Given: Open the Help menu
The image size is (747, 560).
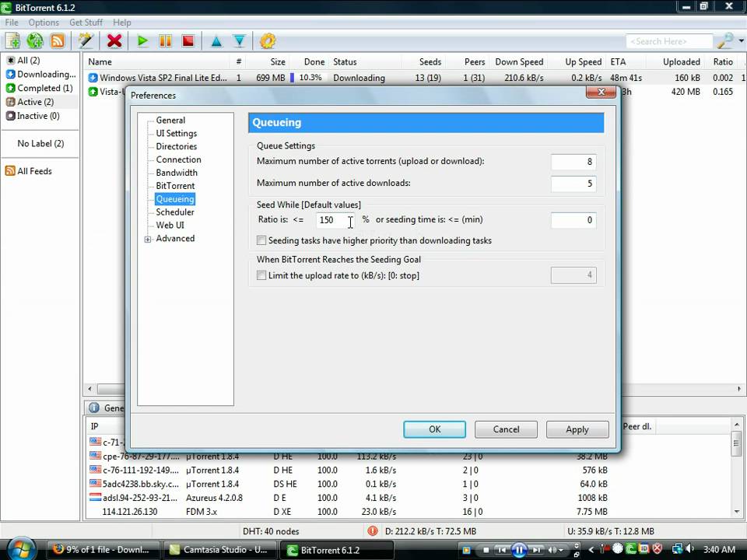Looking at the screenshot, I should click(122, 23).
